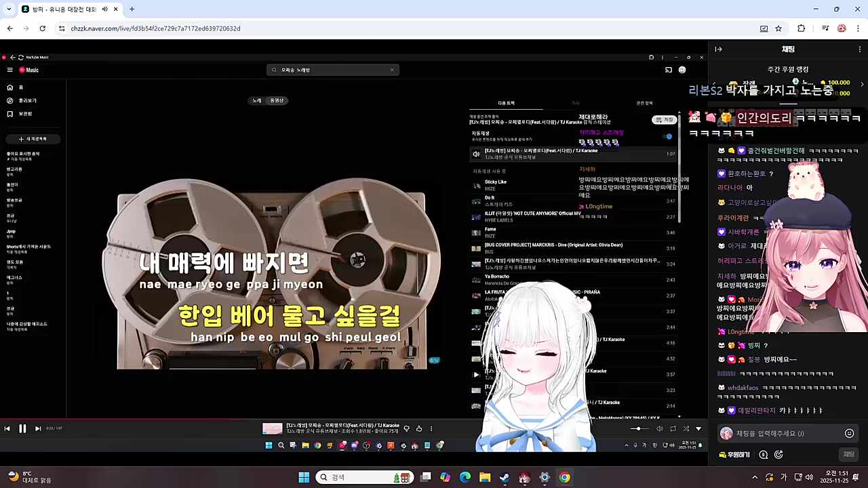
Task: Toggle repeat mode in player bar
Action: pos(673,428)
